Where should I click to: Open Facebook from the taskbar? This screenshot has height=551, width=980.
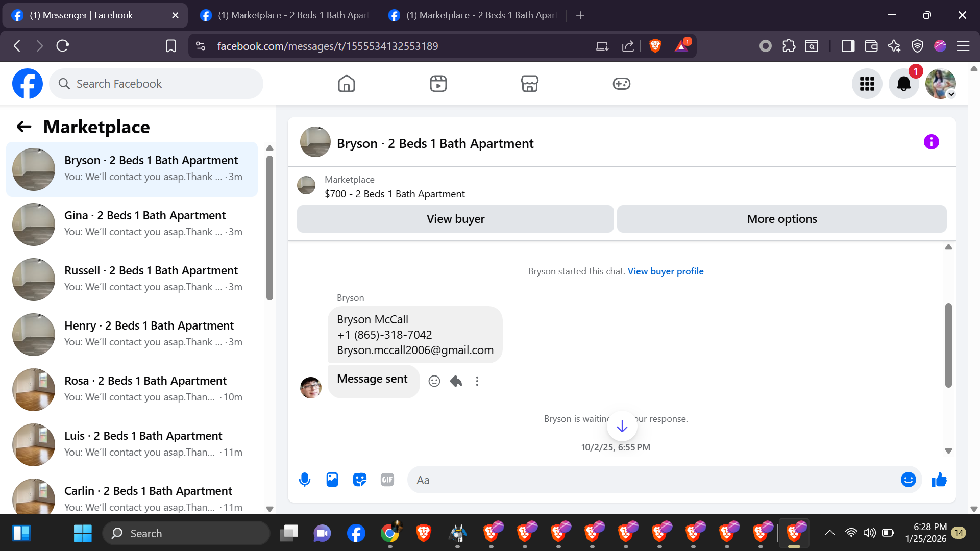pos(356,533)
